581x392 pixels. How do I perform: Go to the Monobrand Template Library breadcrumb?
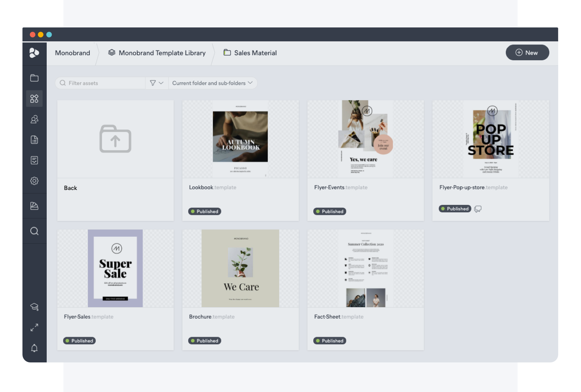click(x=162, y=53)
